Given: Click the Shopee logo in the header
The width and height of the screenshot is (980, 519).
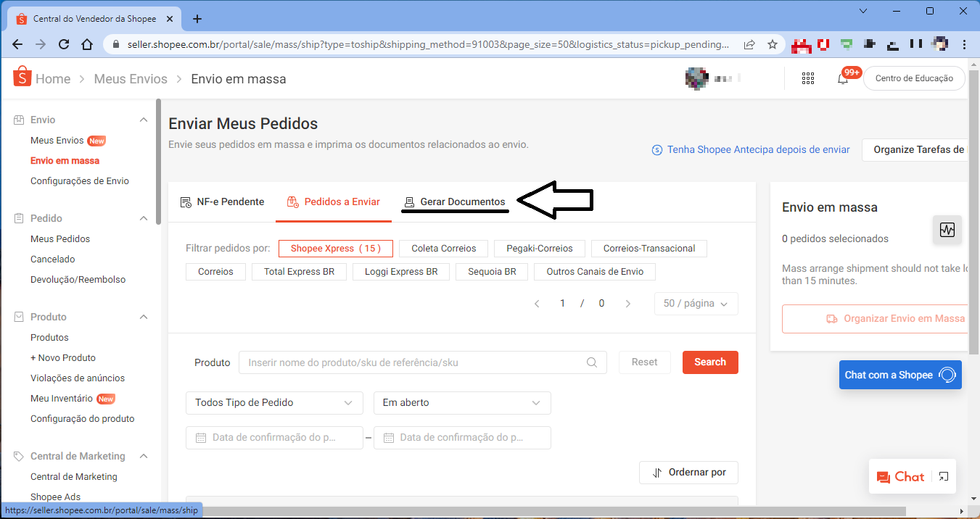Looking at the screenshot, I should pyautogui.click(x=22, y=77).
